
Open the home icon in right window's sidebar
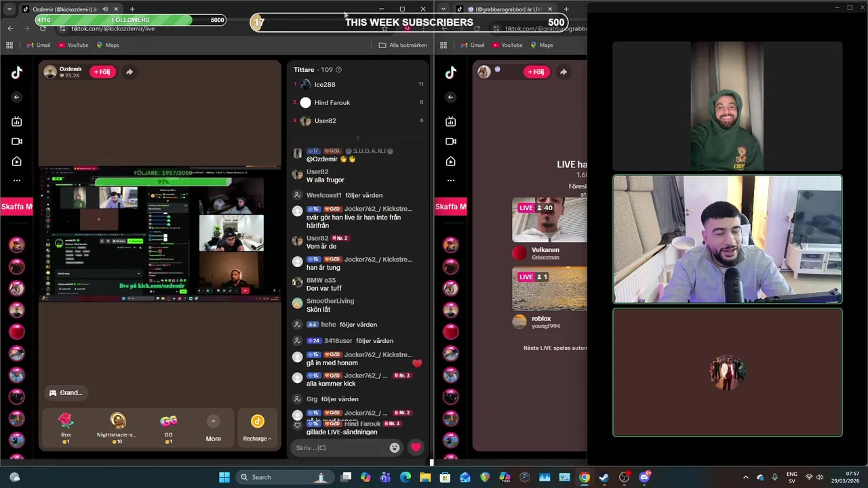point(451,161)
